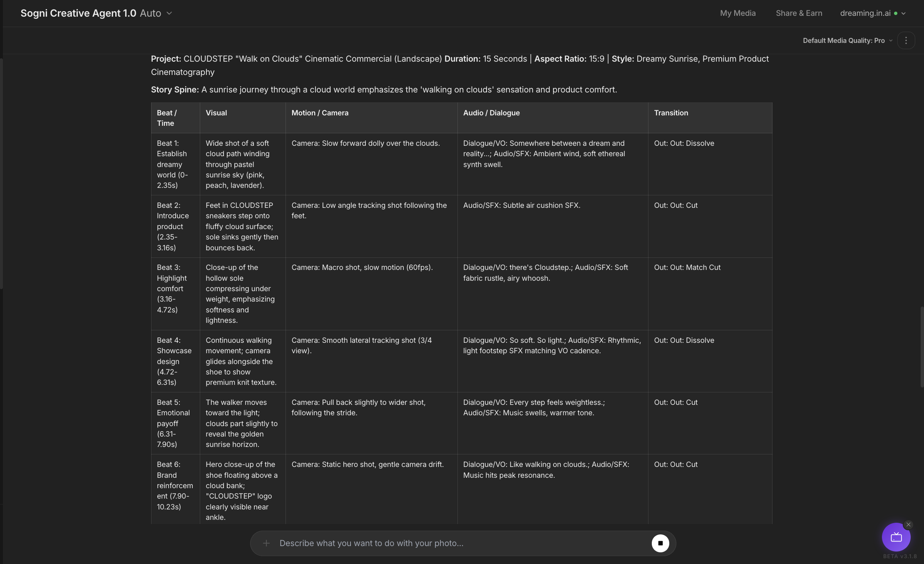The image size is (924, 564).
Task: Click the 'Beat 4: Showcase design' cell
Action: pos(175,361)
